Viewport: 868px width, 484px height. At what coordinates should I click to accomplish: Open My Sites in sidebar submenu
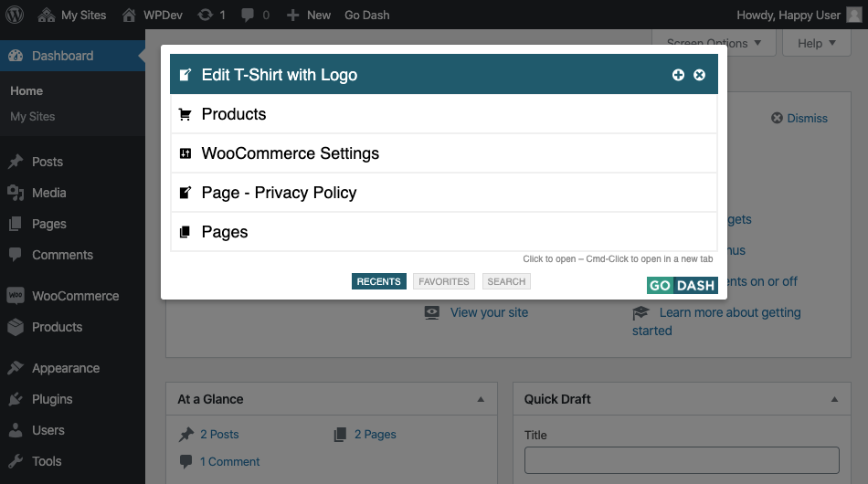33,117
